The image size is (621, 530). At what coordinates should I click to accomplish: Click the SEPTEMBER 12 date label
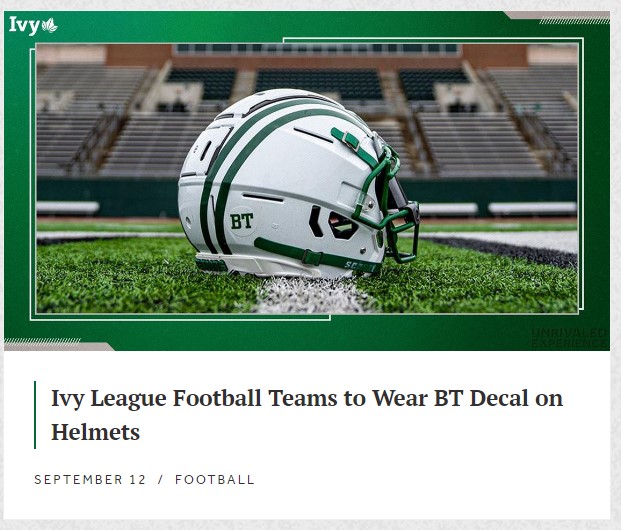[90, 480]
